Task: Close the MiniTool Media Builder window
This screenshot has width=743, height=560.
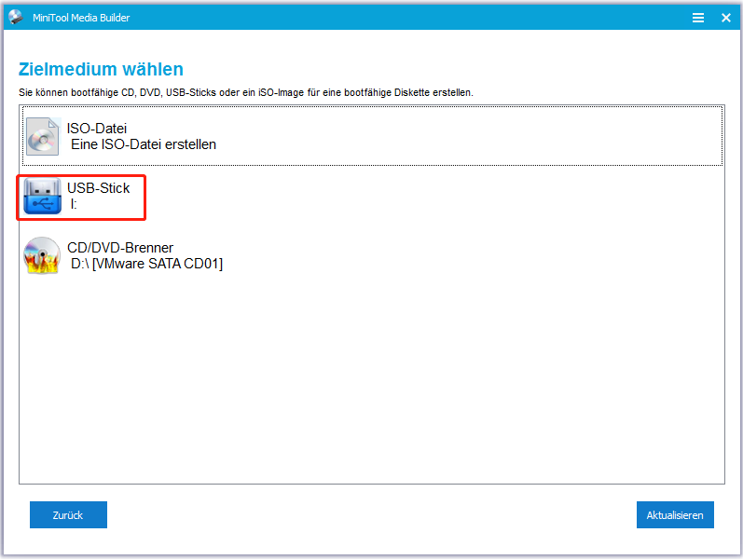Action: point(726,18)
